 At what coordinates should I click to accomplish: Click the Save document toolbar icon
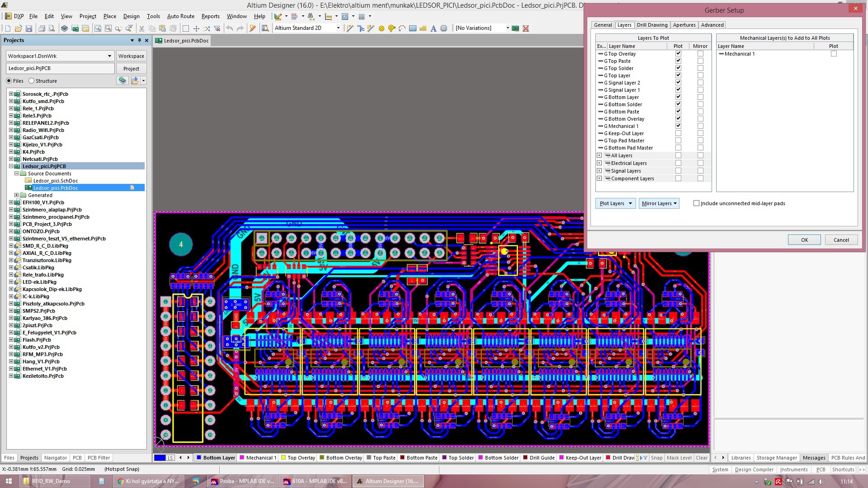pyautogui.click(x=29, y=28)
